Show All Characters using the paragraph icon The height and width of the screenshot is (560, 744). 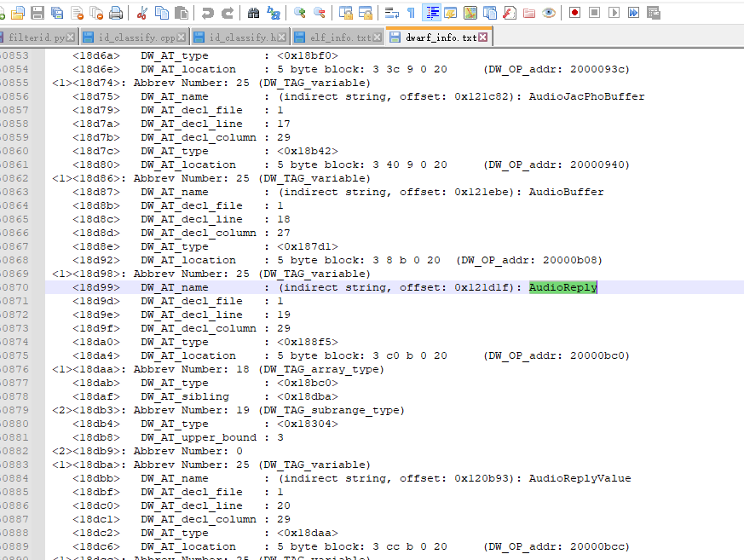[x=409, y=12]
